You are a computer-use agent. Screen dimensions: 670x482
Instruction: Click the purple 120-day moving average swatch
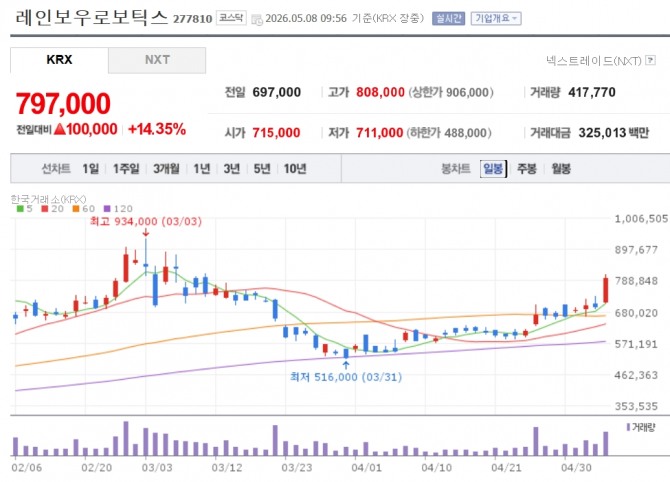[107, 209]
